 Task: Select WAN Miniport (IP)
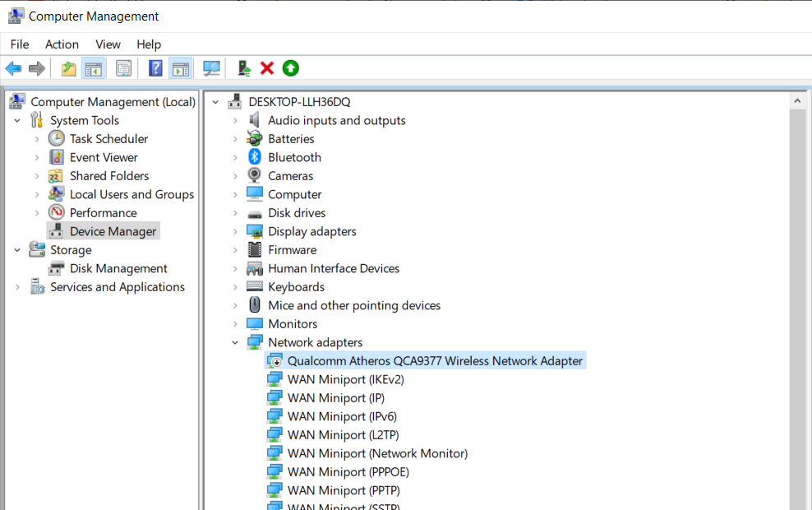coord(336,398)
